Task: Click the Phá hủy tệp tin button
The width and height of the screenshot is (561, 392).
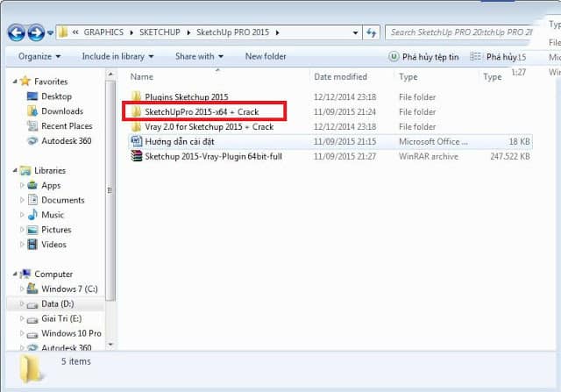Action: point(424,56)
